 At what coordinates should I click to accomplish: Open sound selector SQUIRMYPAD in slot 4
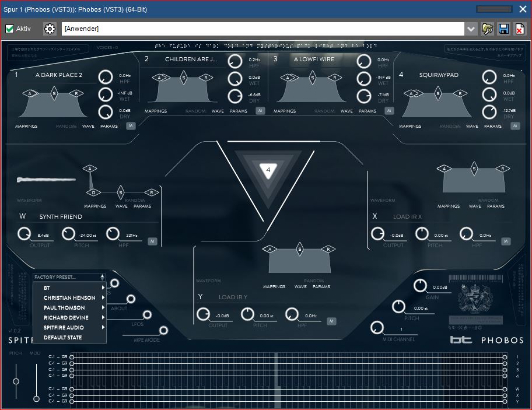tap(439, 75)
